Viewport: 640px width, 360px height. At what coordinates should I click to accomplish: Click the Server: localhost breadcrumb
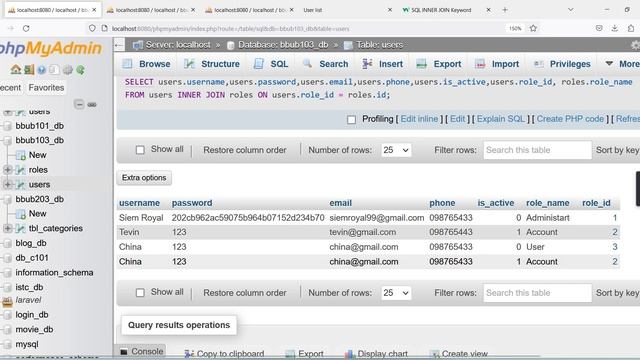point(178,45)
